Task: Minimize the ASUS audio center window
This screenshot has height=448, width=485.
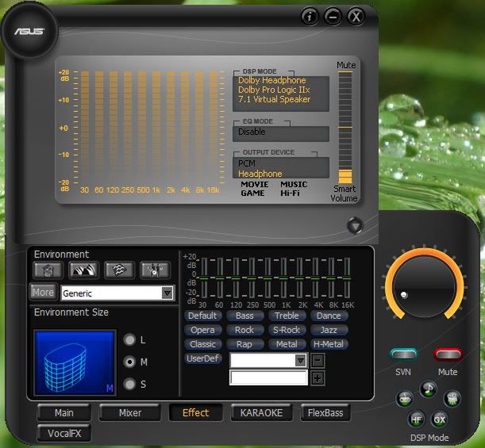Action: 333,17
